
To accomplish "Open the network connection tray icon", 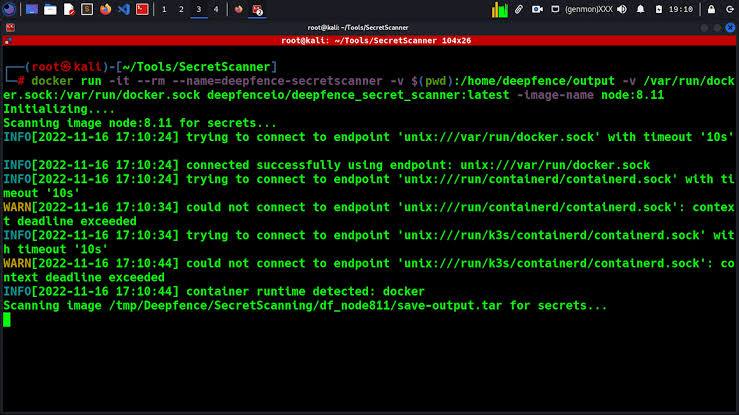I will [x=555, y=9].
